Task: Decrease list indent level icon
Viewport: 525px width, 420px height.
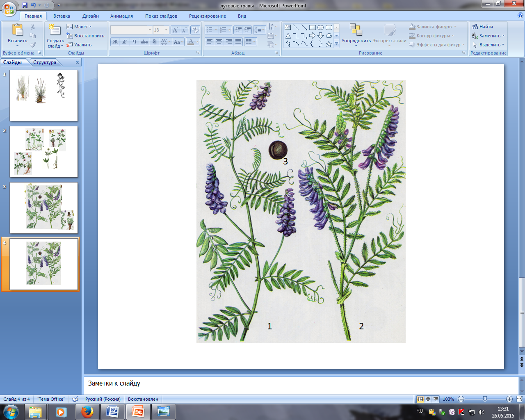Action: point(238,30)
